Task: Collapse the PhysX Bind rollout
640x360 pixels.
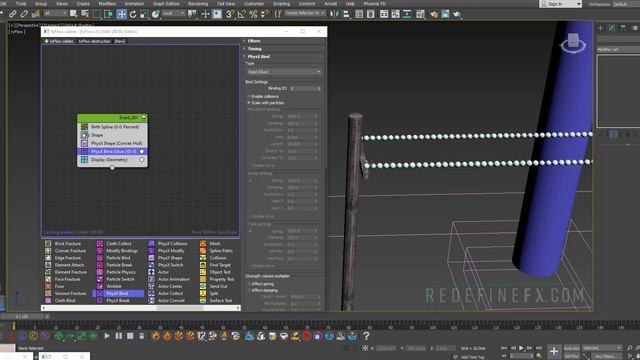Action: pos(283,56)
